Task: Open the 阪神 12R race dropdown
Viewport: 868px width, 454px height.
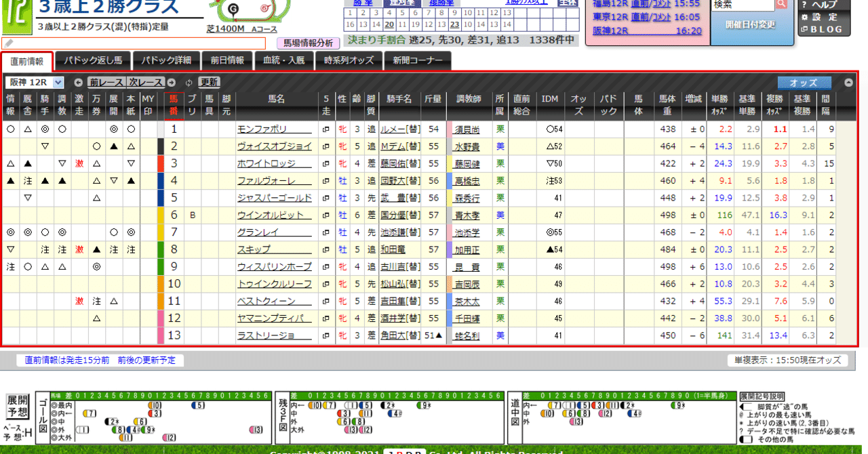Action: 35,83
